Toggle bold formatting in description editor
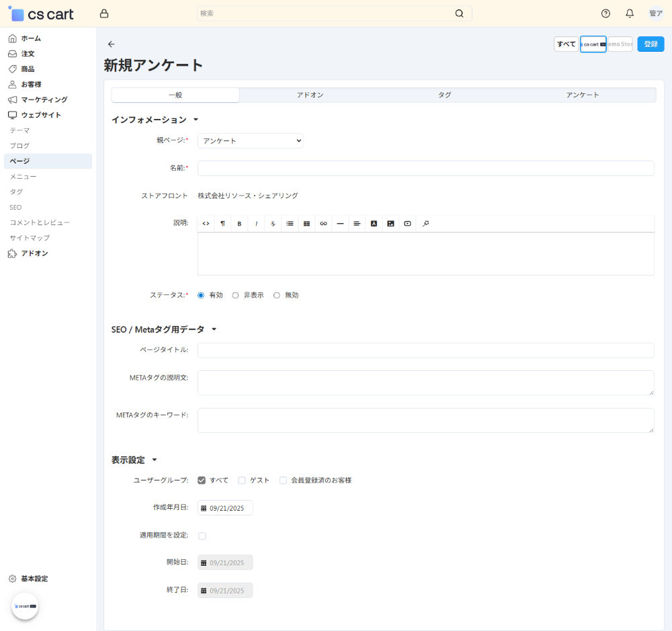This screenshot has width=672, height=631. (239, 224)
